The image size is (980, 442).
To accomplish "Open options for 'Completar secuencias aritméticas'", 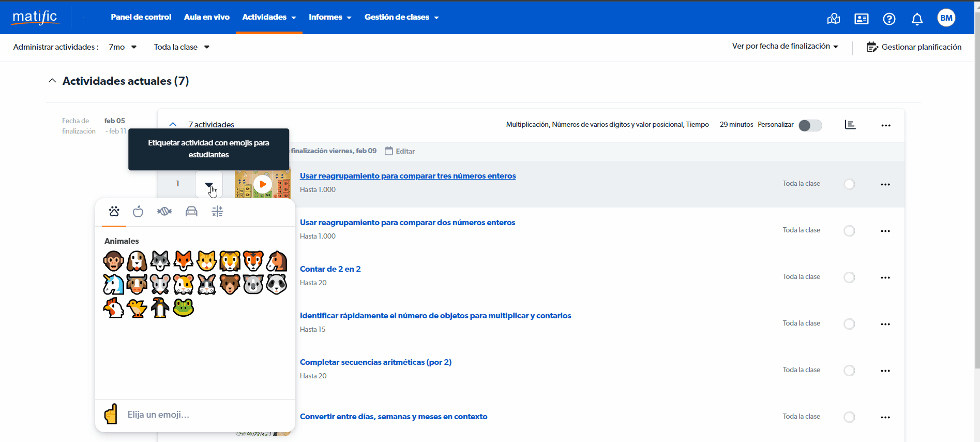I will tap(885, 371).
